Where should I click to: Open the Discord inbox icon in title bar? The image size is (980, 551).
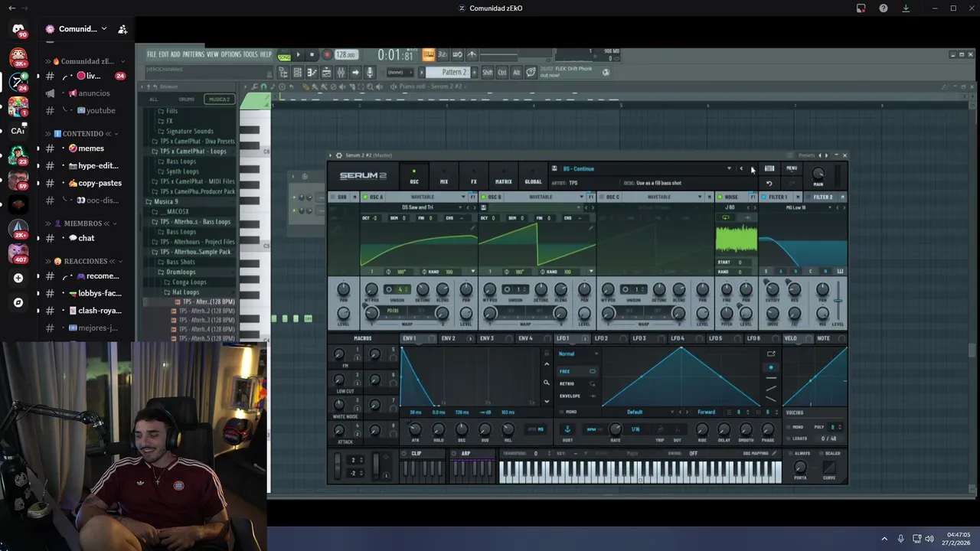click(861, 8)
